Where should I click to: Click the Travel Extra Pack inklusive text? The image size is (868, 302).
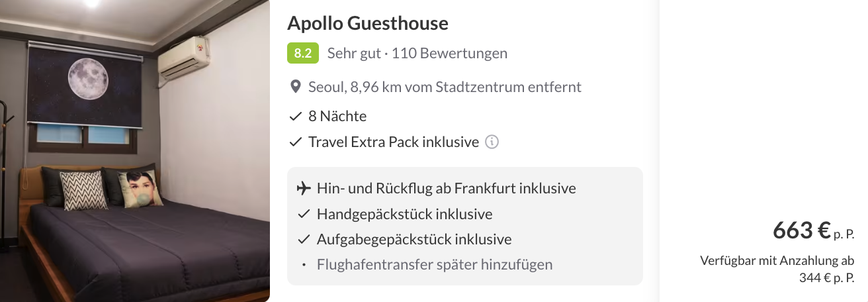[394, 142]
